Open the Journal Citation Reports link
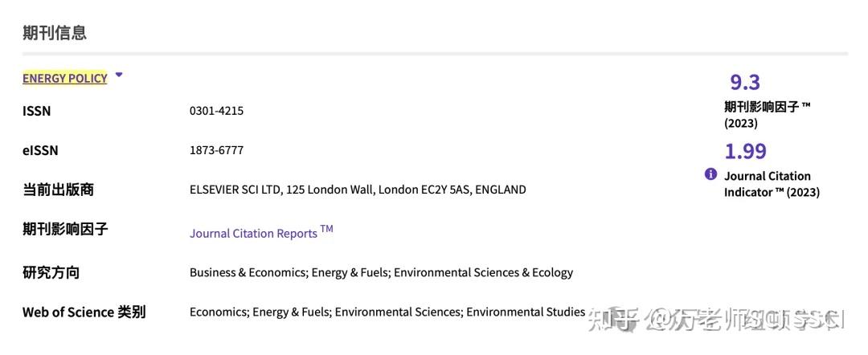Viewport: 868px width, 355px height. tap(254, 233)
